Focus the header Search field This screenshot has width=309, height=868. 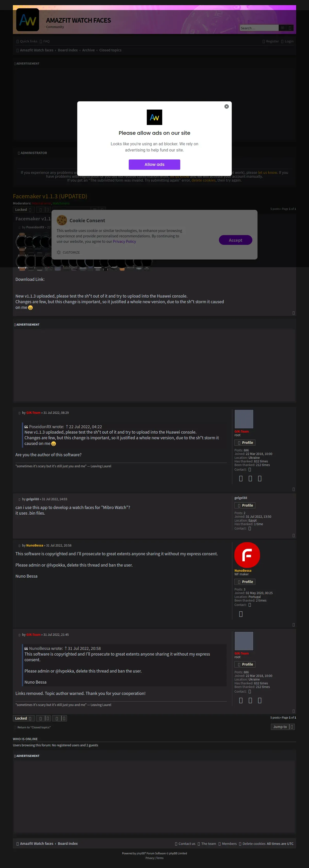[259, 28]
